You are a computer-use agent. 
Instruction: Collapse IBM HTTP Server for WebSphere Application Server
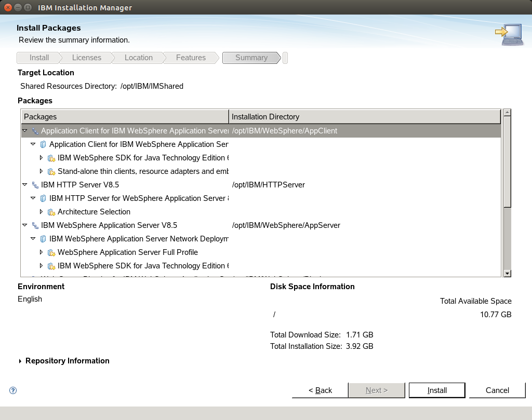(33, 198)
